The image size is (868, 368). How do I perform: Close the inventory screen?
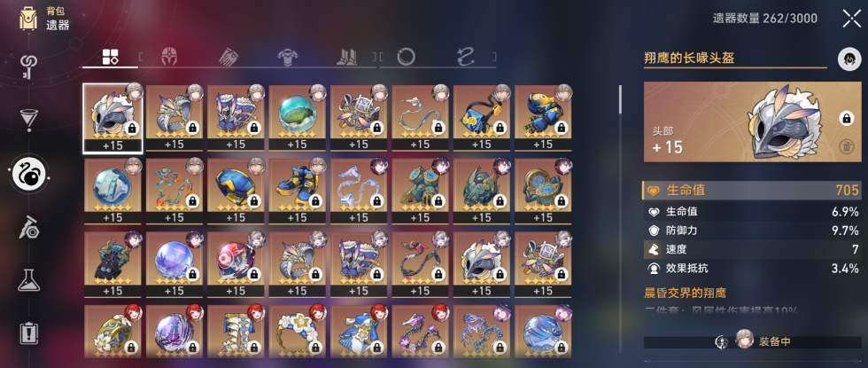851,19
